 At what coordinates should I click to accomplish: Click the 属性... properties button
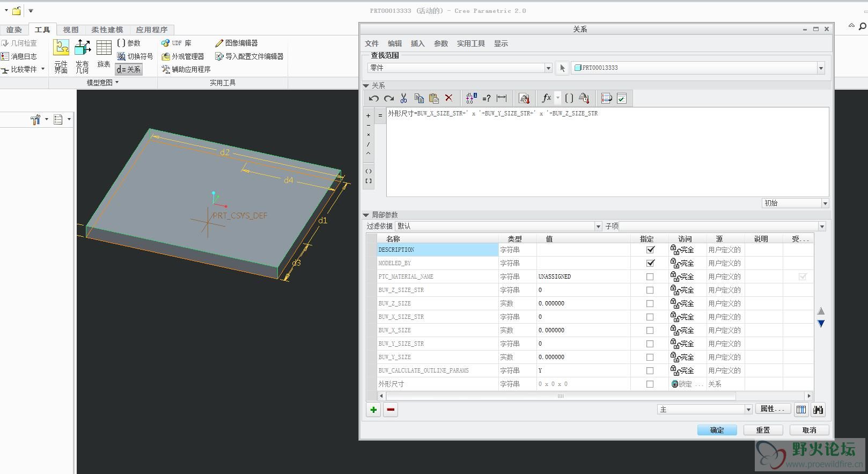[x=773, y=409]
